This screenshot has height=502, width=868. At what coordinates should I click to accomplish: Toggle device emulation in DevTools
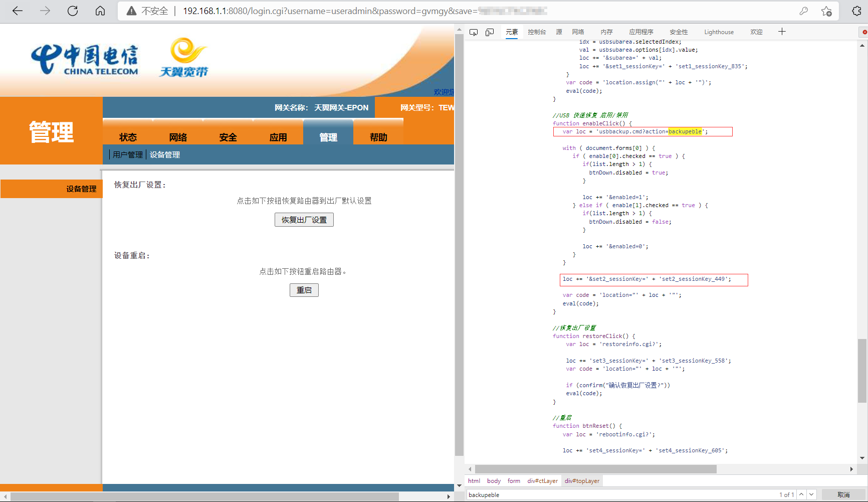click(x=490, y=32)
